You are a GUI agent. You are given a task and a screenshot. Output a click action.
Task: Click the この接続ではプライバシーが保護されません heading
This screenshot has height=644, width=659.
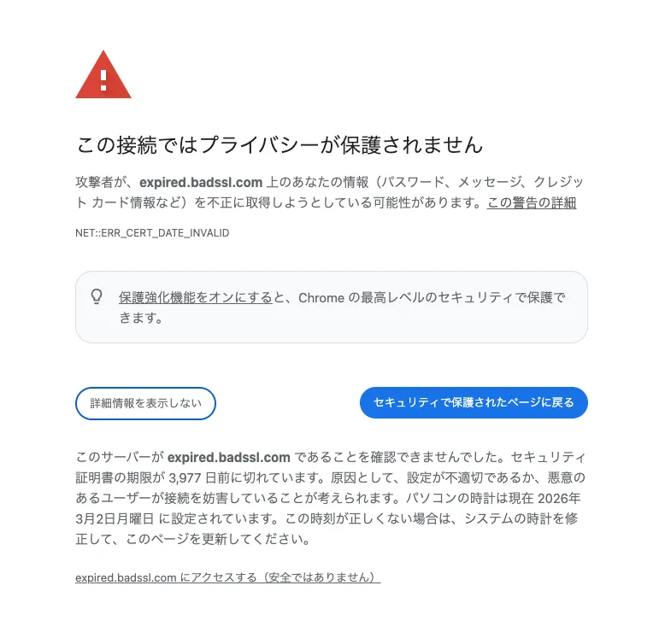click(x=279, y=145)
